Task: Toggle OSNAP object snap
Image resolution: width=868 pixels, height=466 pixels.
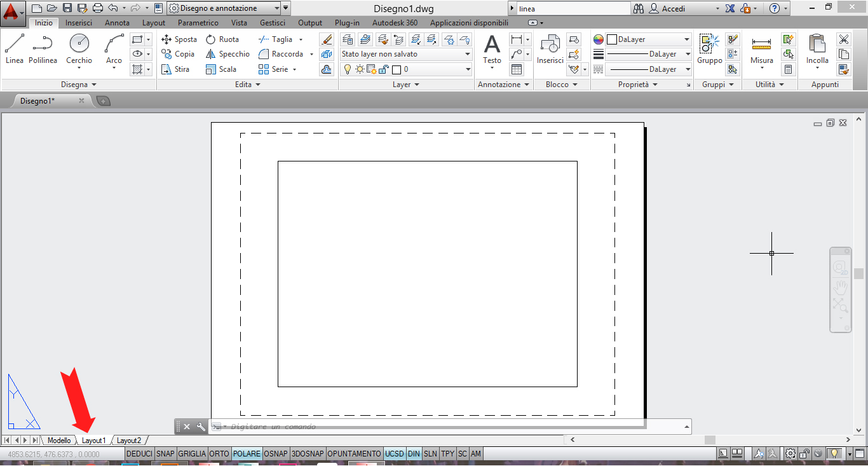Action: click(x=276, y=454)
